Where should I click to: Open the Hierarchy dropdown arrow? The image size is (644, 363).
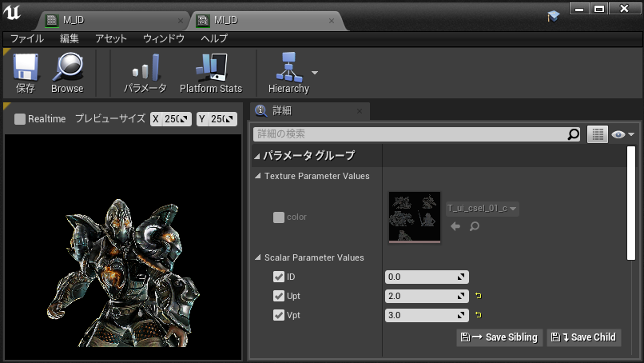tap(315, 73)
